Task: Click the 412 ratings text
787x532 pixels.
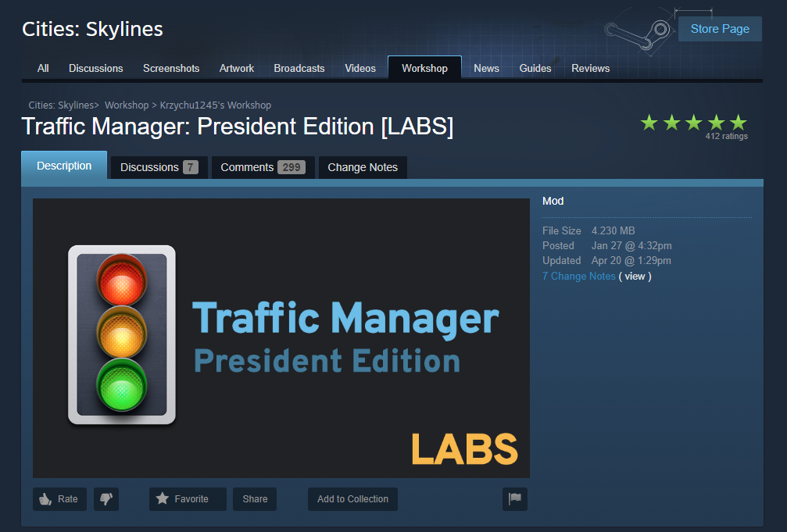Action: point(726,136)
